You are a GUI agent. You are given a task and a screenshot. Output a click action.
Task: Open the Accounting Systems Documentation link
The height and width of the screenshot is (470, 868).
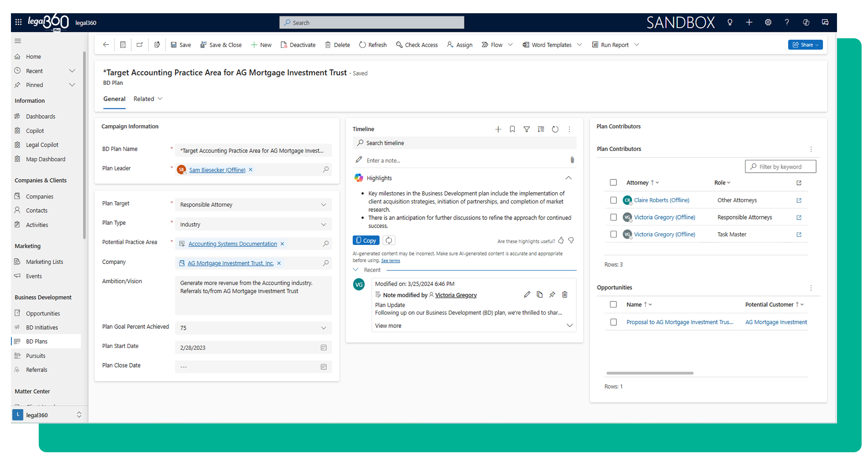(232, 244)
